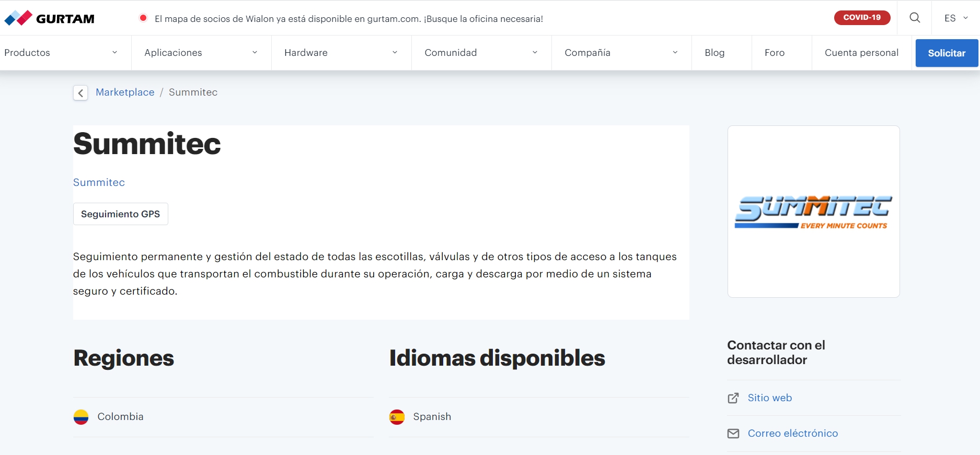Open the Marketplace breadcrumb link
The width and height of the screenshot is (980, 455).
coord(125,92)
